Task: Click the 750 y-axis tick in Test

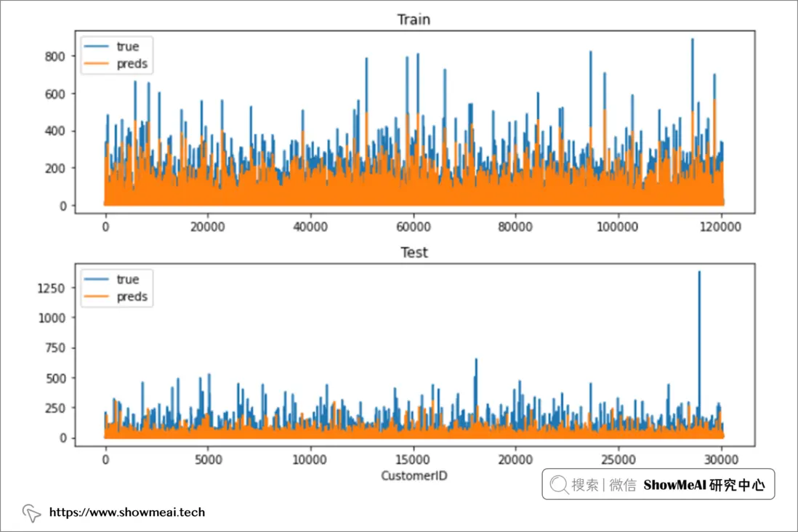Action: click(55, 348)
